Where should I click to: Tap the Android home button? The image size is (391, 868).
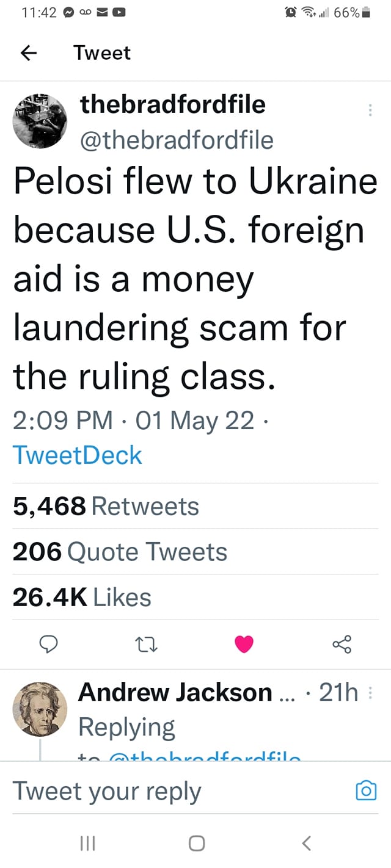(x=196, y=844)
